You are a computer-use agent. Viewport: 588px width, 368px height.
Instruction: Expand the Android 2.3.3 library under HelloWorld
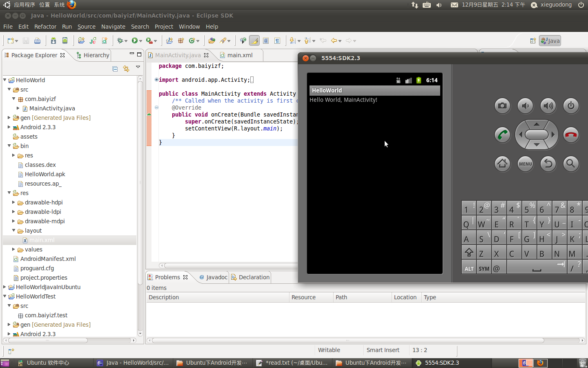pyautogui.click(x=9, y=127)
